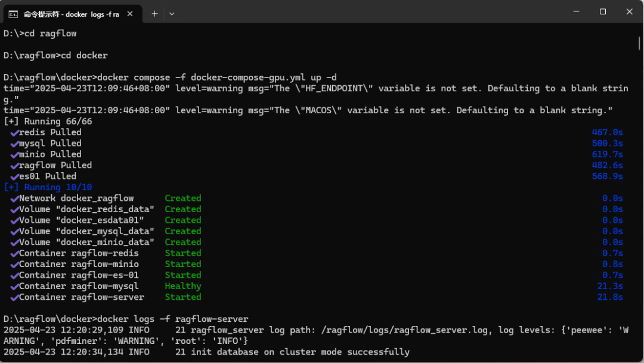Click the 'ragflow Pulled' line
The image size is (644, 363).
51,166
